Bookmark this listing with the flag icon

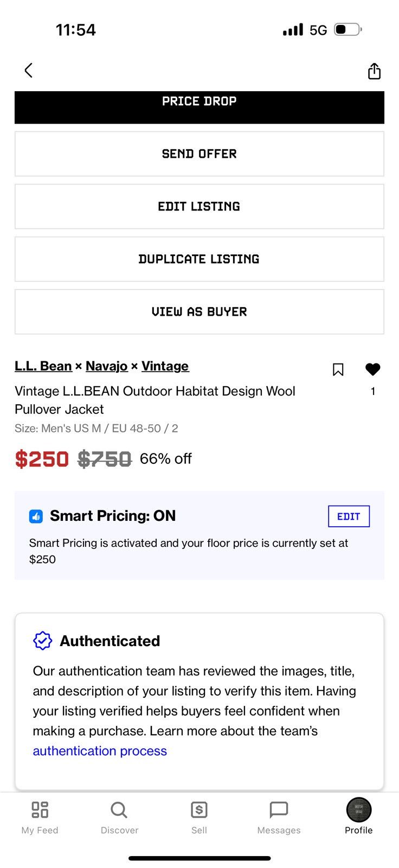pos(338,369)
